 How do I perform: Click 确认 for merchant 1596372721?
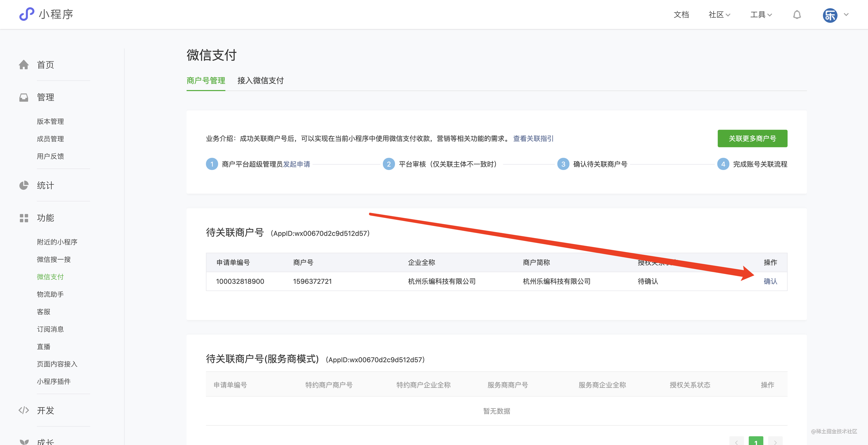(770, 281)
